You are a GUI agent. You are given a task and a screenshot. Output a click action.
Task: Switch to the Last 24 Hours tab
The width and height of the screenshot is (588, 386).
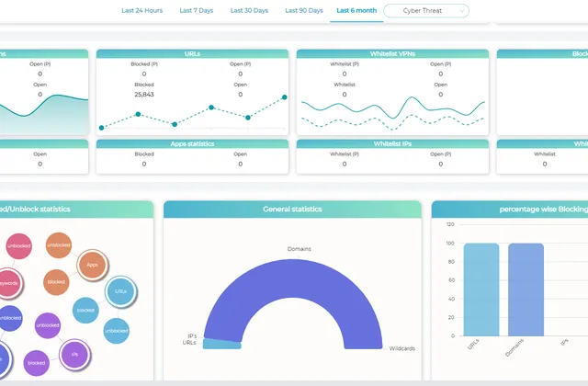tap(141, 10)
